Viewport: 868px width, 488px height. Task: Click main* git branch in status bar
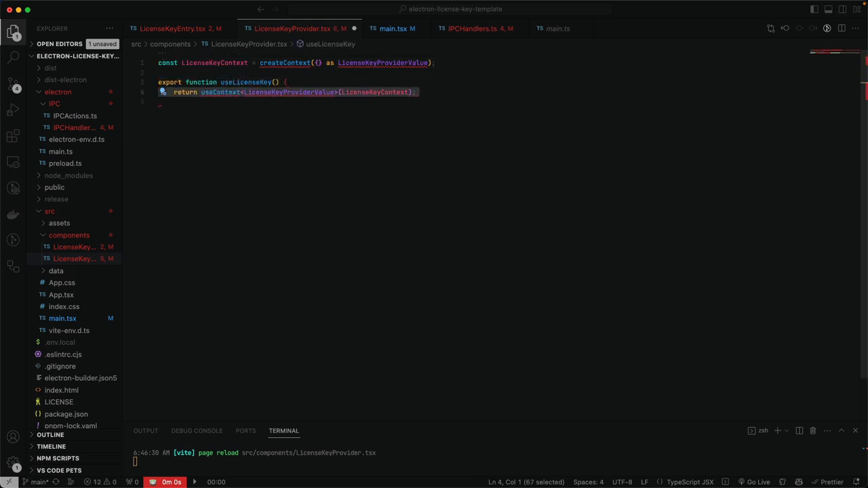[x=35, y=482]
